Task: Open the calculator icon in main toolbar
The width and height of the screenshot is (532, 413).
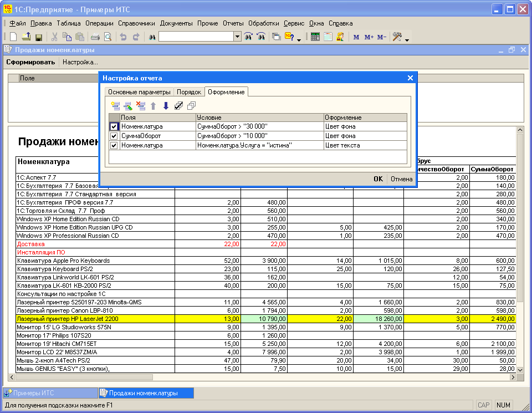Action: pyautogui.click(x=315, y=37)
